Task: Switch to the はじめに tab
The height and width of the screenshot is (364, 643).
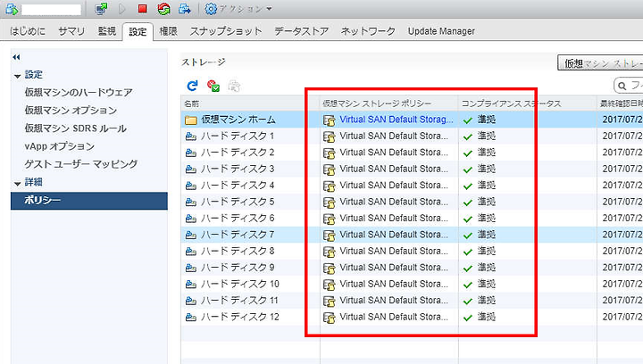Action: pos(28,31)
